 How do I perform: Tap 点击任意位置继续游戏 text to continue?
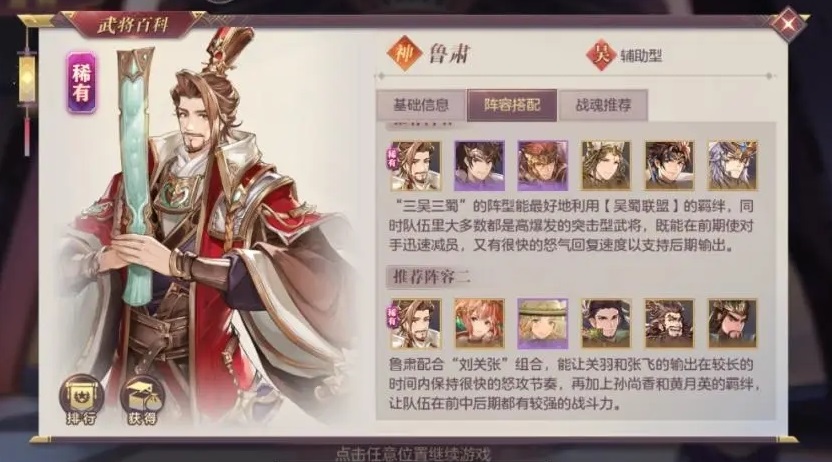[413, 455]
